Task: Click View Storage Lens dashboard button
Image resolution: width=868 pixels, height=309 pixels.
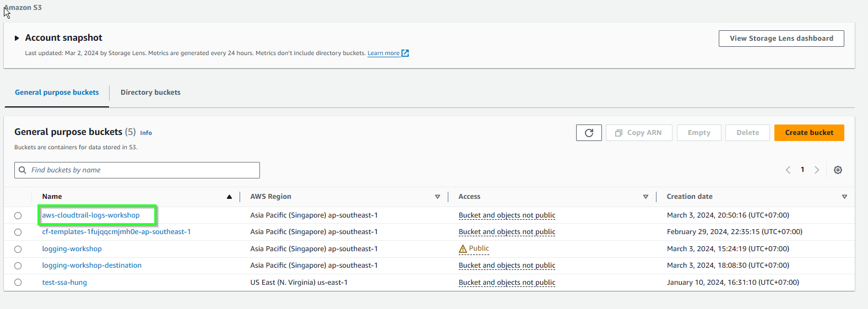Action: click(x=781, y=39)
